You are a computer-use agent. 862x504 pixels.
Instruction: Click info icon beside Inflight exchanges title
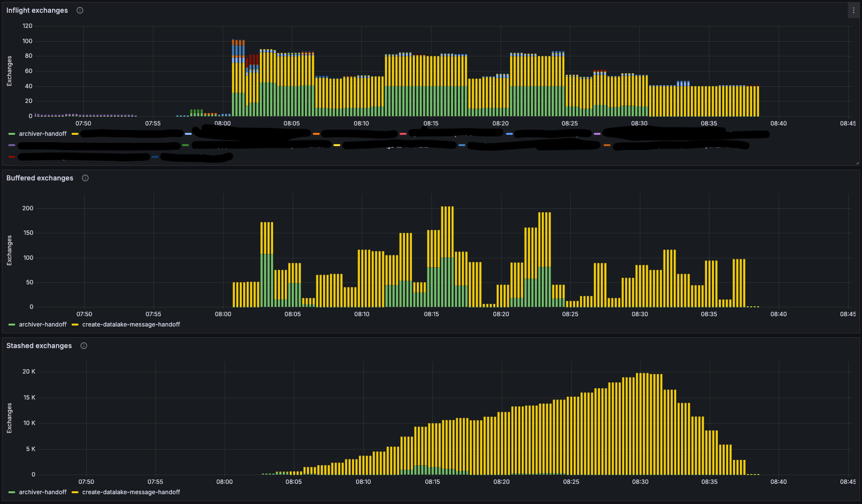pos(80,10)
